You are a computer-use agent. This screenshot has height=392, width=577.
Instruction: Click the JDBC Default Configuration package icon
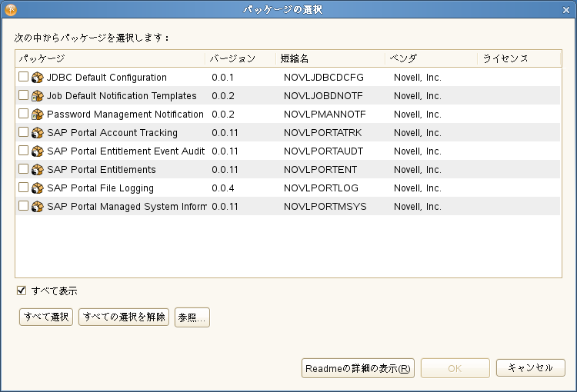tap(37, 78)
